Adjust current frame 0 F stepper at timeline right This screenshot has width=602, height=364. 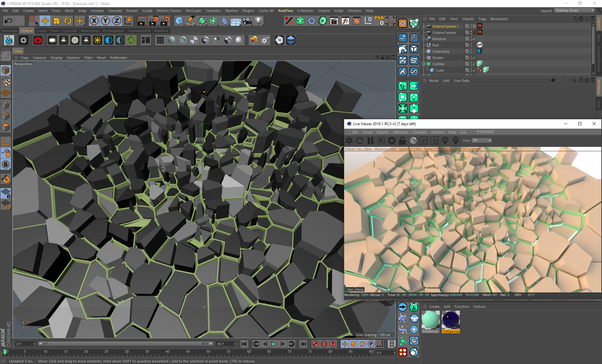pyautogui.click(x=394, y=353)
